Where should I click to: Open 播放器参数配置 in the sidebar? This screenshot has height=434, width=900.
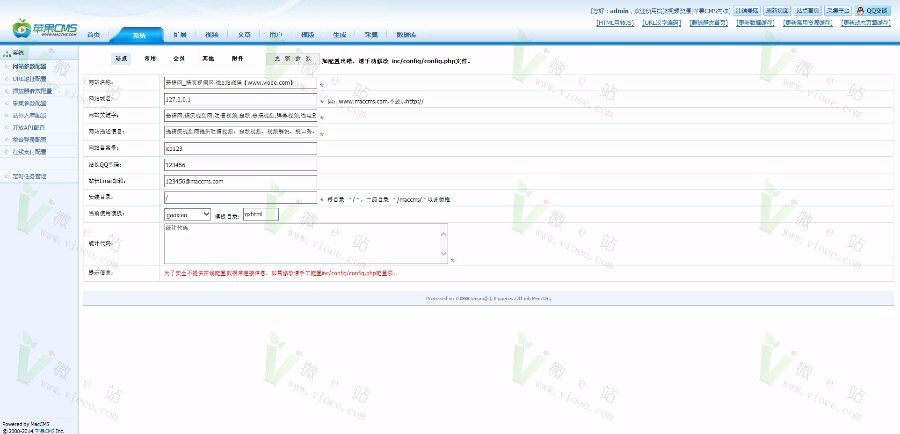point(32,91)
